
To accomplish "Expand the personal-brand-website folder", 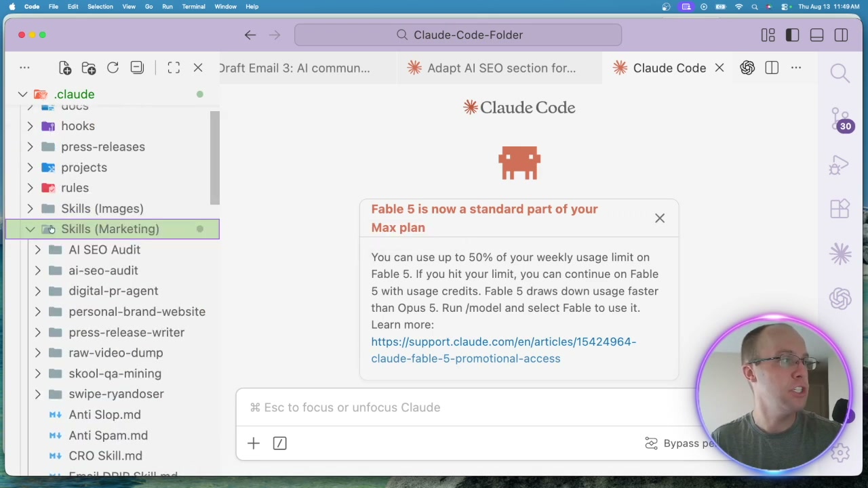I will click(x=37, y=312).
